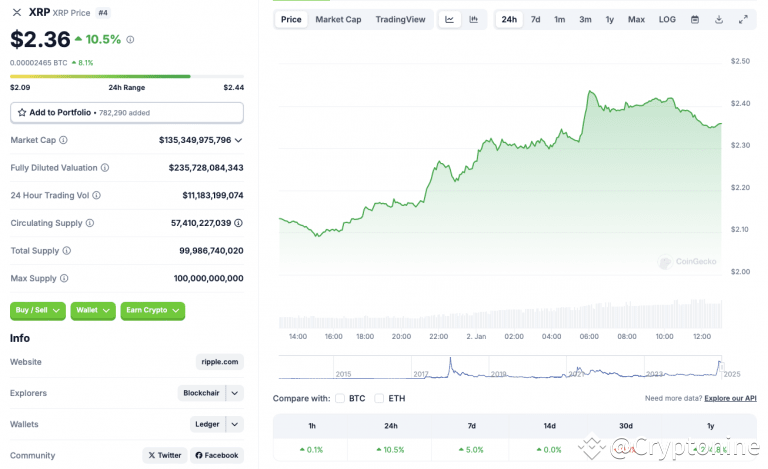Viewport: 768px width, 469px height.
Task: Click the 7d 5.0% change cell
Action: (x=471, y=450)
